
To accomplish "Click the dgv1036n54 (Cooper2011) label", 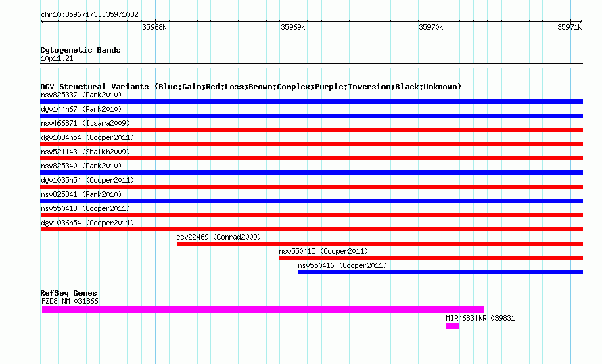I will [87, 223].
